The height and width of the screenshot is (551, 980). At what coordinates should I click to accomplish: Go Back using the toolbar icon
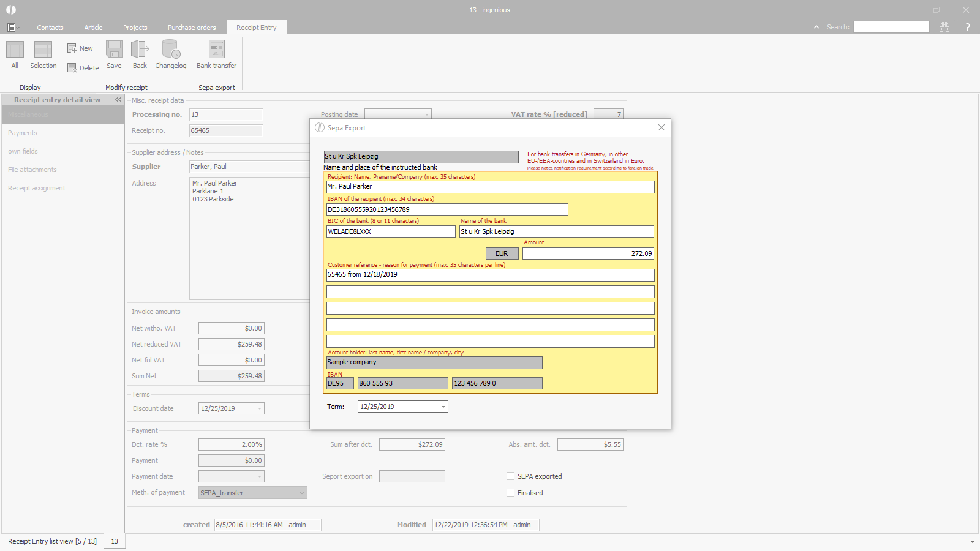(140, 54)
